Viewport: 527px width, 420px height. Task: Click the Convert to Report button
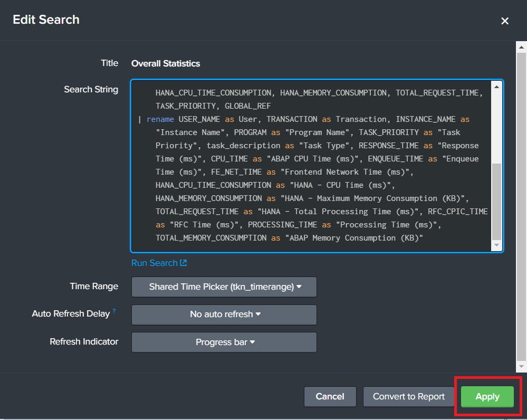coord(409,397)
